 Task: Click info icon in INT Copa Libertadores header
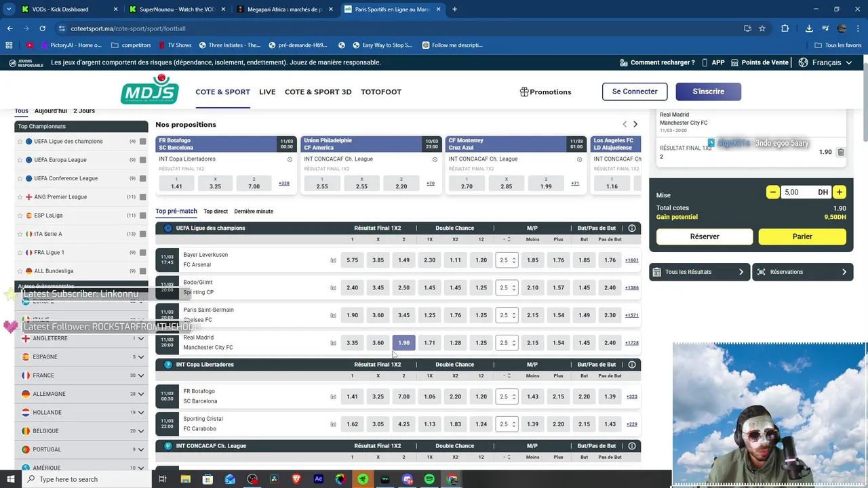pos(632,365)
